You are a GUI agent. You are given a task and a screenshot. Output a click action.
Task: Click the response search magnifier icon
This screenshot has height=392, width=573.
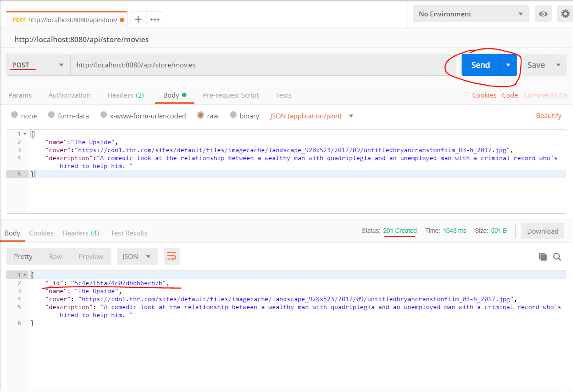click(557, 256)
